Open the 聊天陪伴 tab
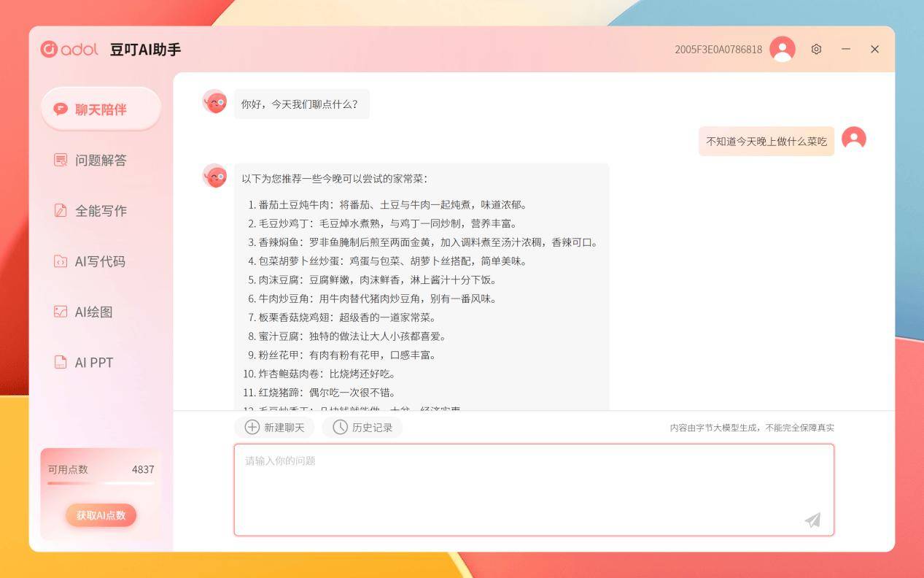Image resolution: width=924 pixels, height=578 pixels. [101, 109]
